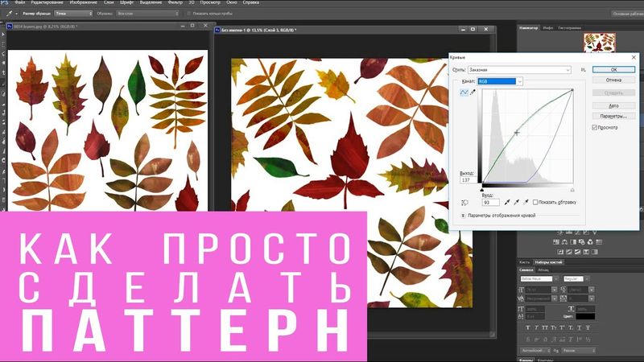Click the black Цвет swatch in Character panel

point(585,316)
